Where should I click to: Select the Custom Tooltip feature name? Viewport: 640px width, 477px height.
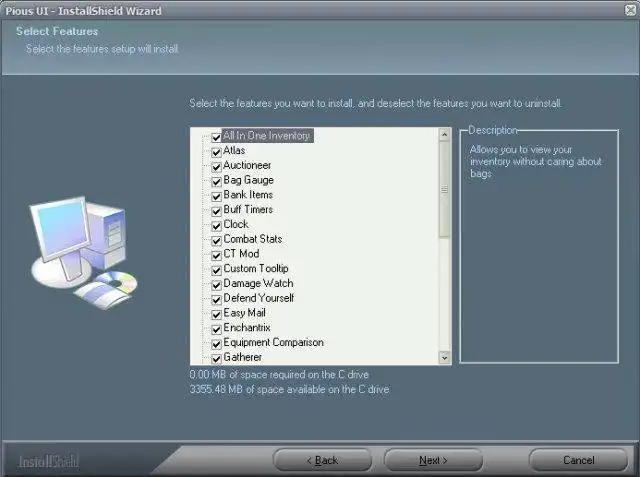[x=256, y=268]
